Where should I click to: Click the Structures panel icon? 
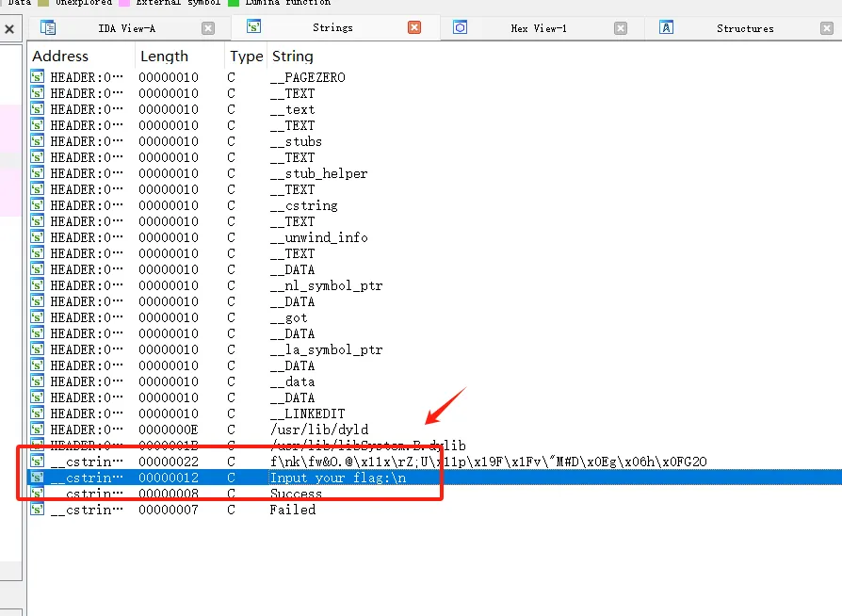click(666, 27)
